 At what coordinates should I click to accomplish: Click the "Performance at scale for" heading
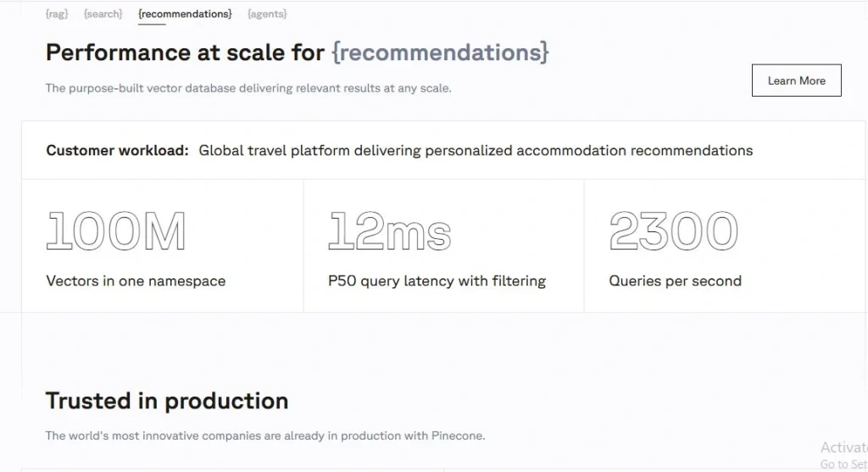click(185, 53)
